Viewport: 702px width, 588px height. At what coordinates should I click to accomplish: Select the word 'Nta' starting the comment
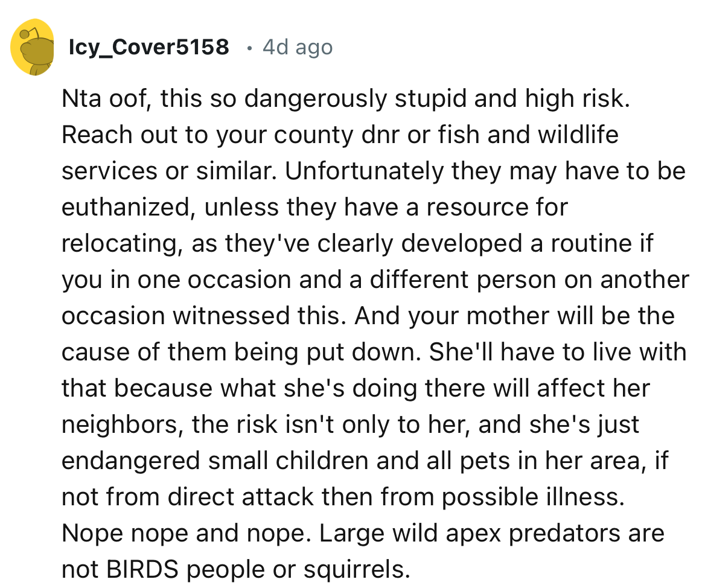tap(81, 98)
